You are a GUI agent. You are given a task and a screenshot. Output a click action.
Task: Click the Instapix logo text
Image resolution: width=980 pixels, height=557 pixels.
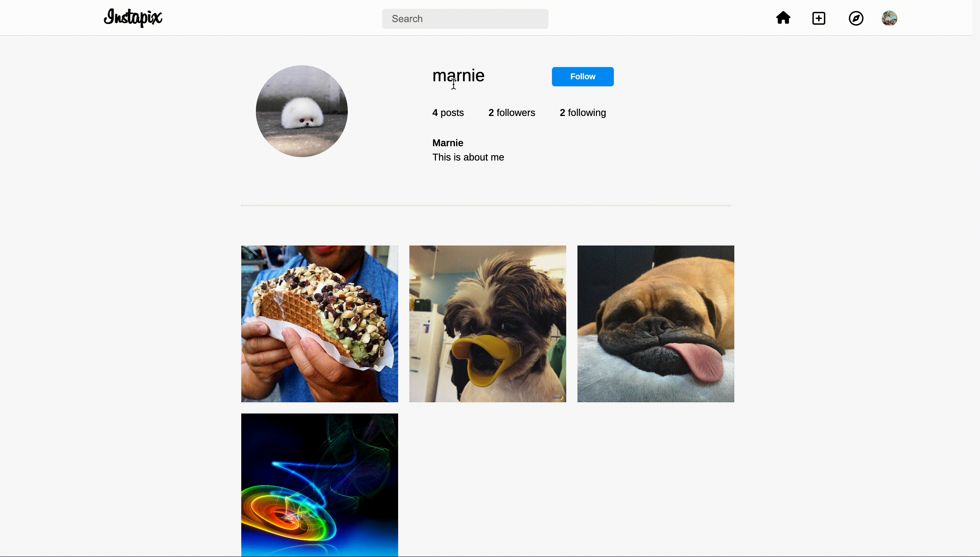[x=133, y=18]
